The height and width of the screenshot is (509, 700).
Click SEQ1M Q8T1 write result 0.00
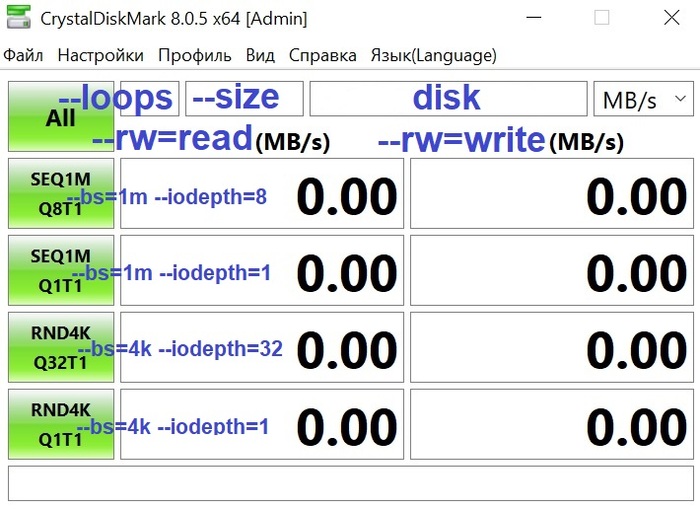click(x=552, y=193)
